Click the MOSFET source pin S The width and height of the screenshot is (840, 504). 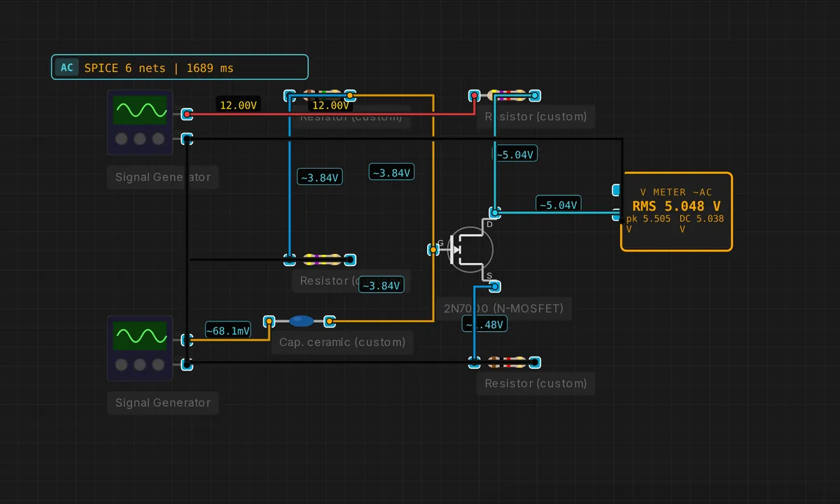[494, 286]
